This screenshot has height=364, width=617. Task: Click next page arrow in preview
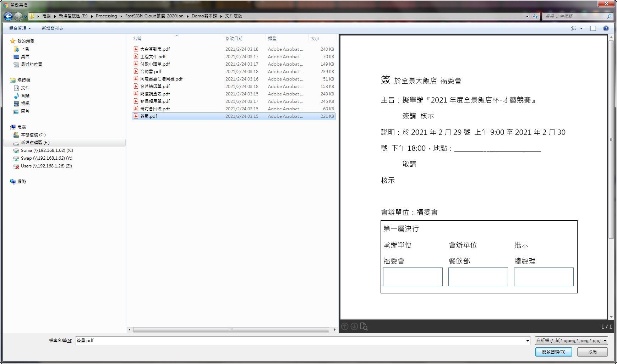[354, 326]
